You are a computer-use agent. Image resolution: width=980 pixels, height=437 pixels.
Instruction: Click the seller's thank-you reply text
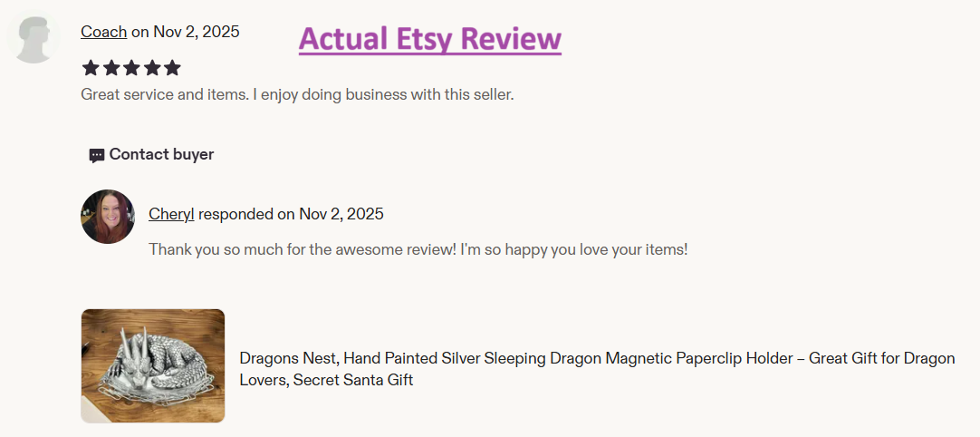point(418,249)
